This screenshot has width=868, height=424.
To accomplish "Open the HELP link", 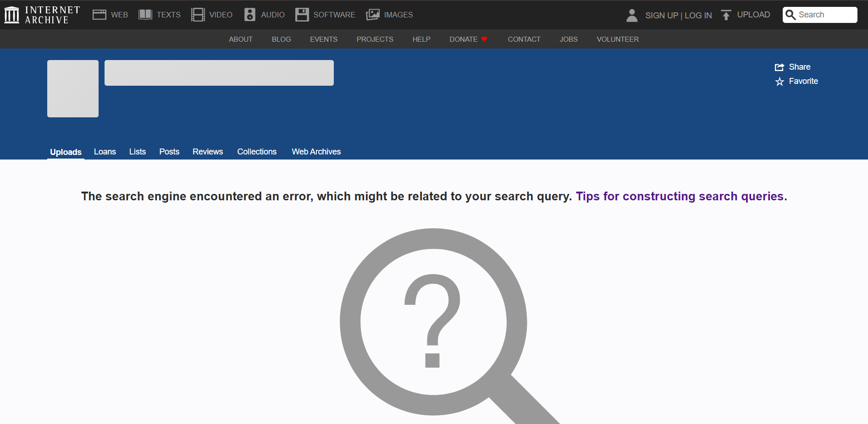I will [x=421, y=39].
